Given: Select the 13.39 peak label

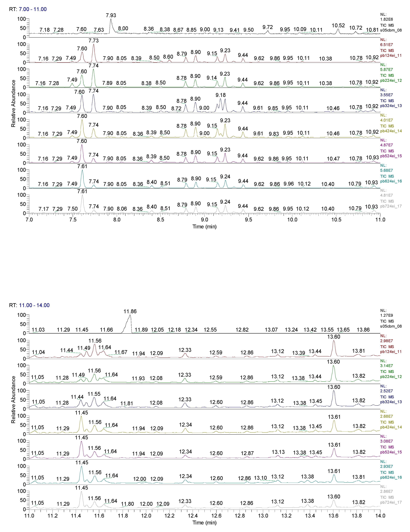Looking at the screenshot, I should coord(299,353).
